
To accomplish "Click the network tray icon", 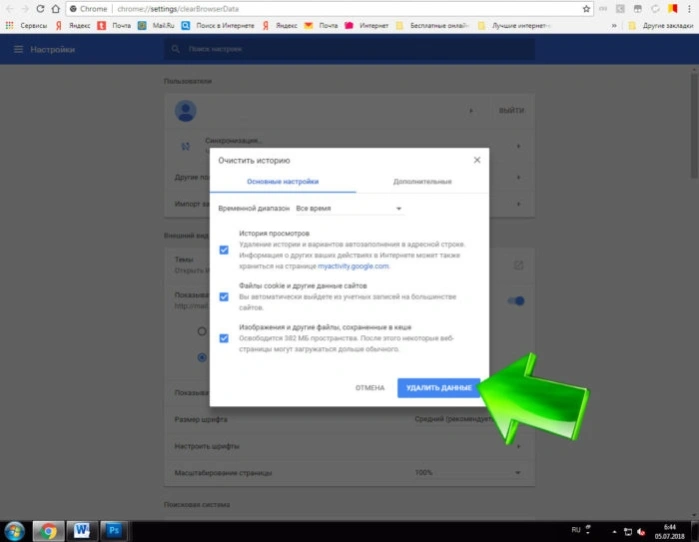I will tap(628, 532).
